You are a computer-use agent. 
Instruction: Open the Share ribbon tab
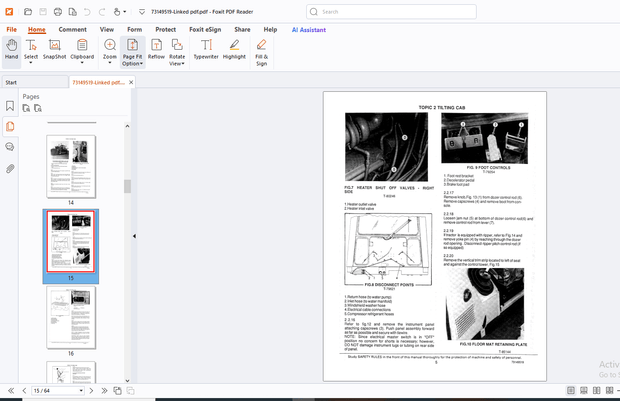pos(242,30)
